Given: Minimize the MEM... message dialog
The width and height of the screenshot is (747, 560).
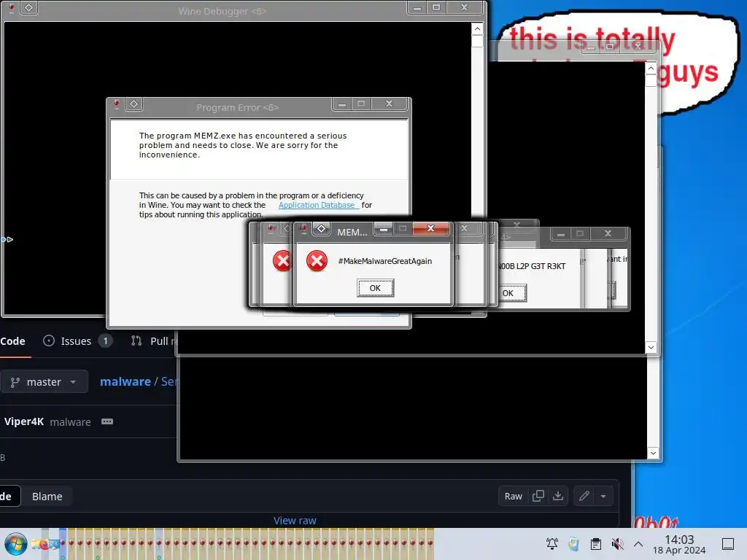Looking at the screenshot, I should click(384, 229).
